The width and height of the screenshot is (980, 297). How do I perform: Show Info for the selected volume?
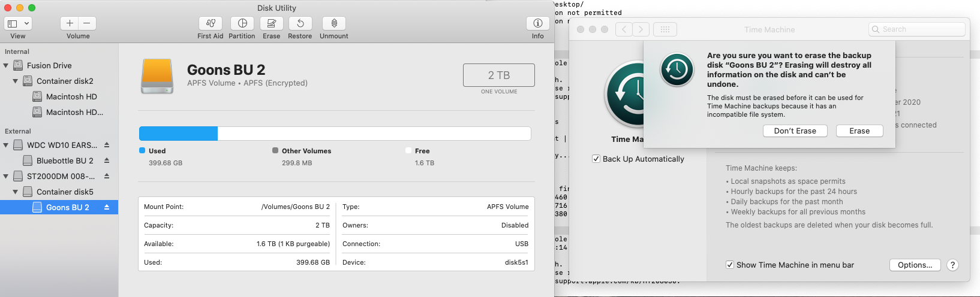538,23
